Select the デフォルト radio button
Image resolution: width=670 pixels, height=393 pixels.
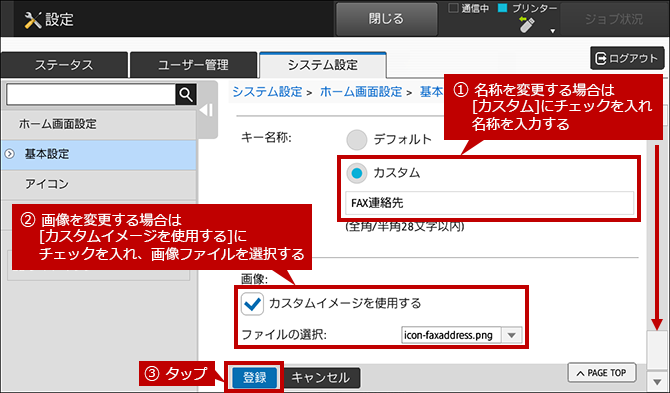(357, 140)
